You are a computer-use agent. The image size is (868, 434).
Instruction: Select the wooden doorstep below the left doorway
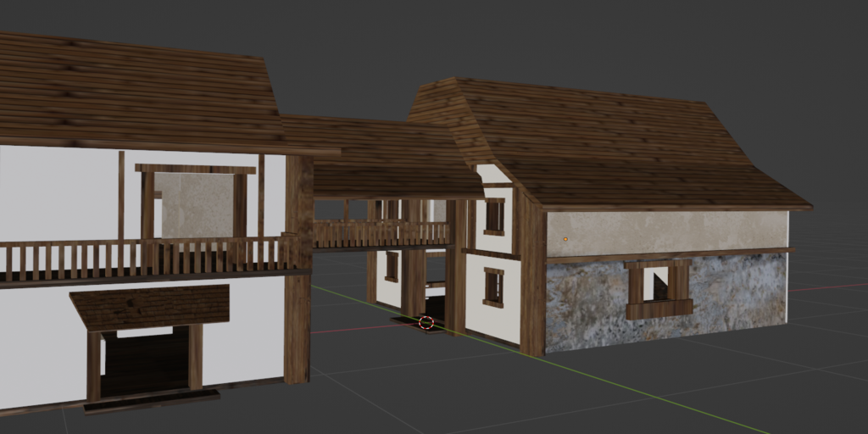[x=151, y=401]
